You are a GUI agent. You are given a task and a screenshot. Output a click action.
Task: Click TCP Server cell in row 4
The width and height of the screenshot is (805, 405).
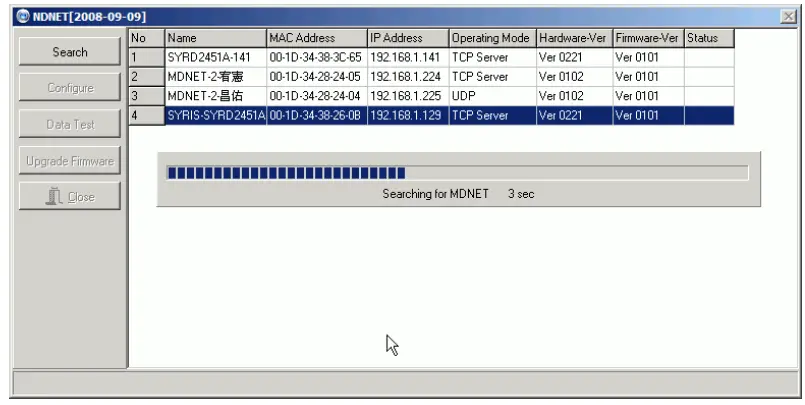492,115
